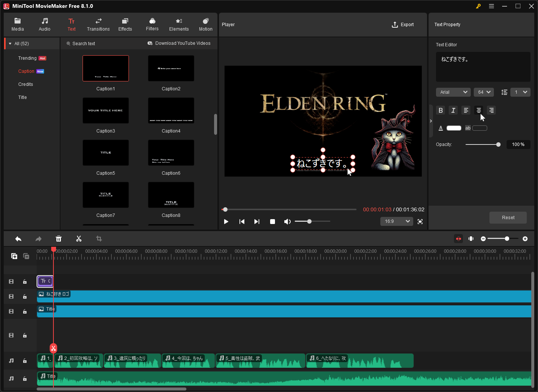538x392 pixels.
Task: Select the Caption2 template thumbnail
Action: tap(171, 68)
